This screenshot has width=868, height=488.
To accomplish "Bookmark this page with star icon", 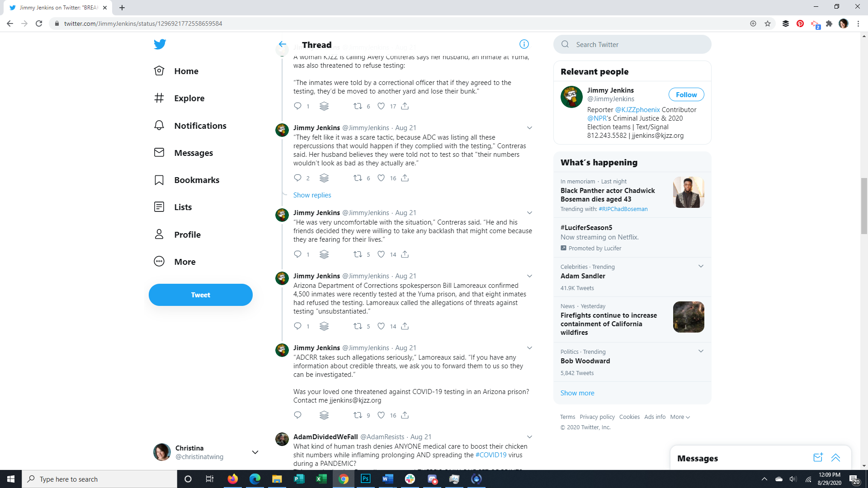I will coord(768,23).
